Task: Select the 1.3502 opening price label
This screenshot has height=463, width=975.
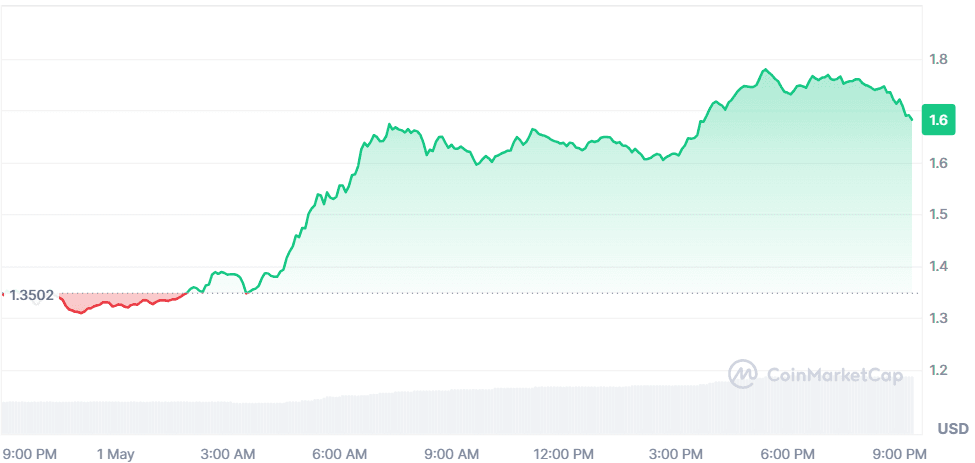Action: [31, 295]
